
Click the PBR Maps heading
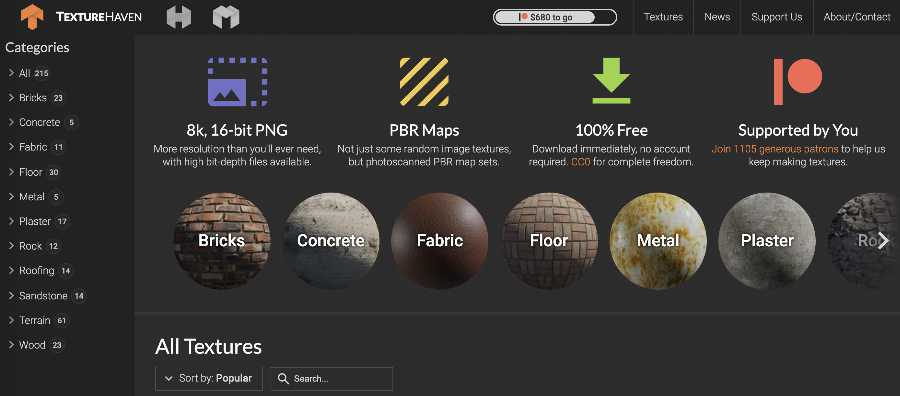pos(424,130)
